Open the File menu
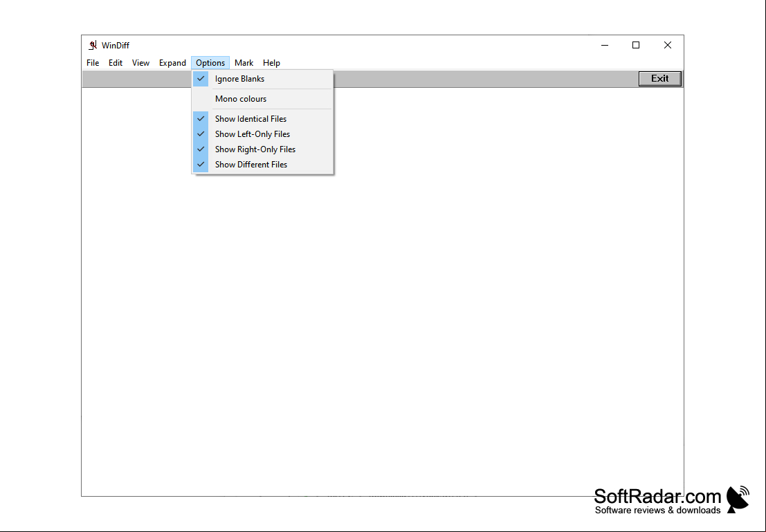 93,62
